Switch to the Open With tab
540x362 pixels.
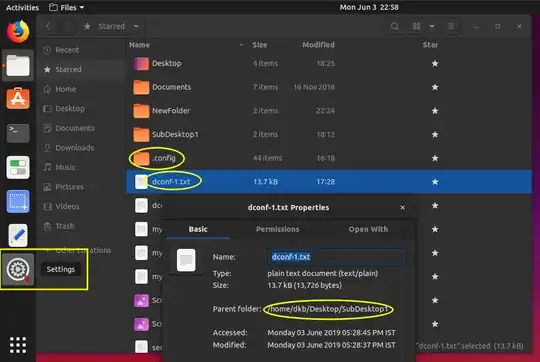tap(368, 229)
